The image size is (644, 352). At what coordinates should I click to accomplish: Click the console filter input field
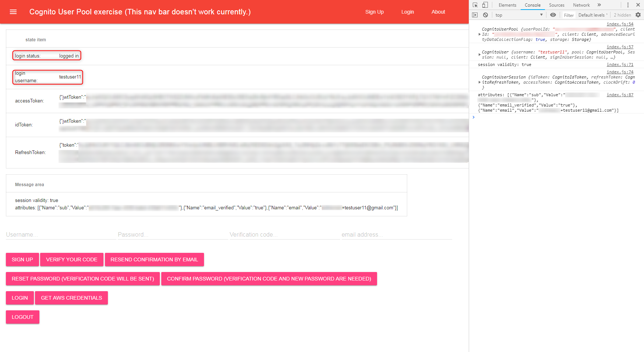tap(569, 15)
